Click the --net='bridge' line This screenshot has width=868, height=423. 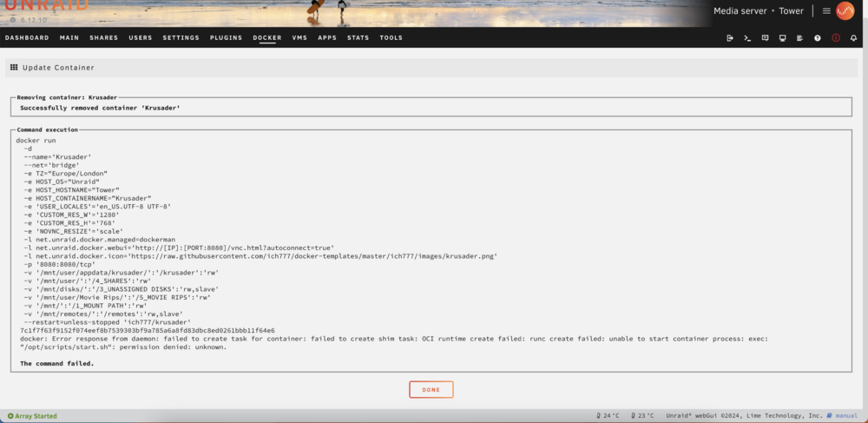coord(51,165)
